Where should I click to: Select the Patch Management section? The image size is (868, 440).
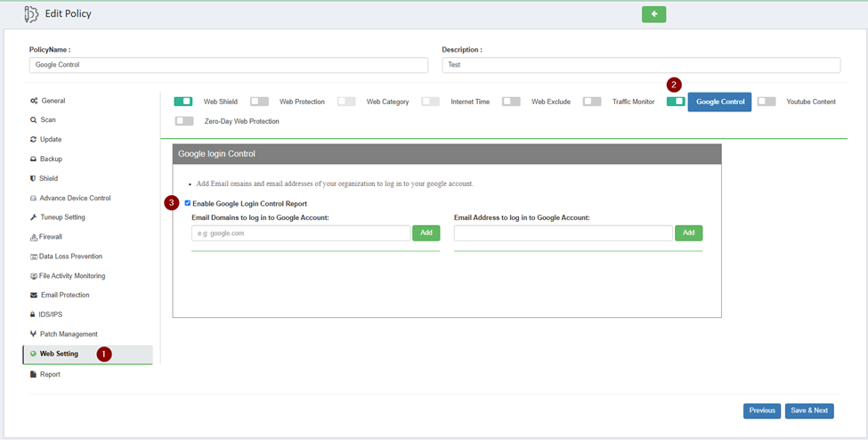(69, 334)
